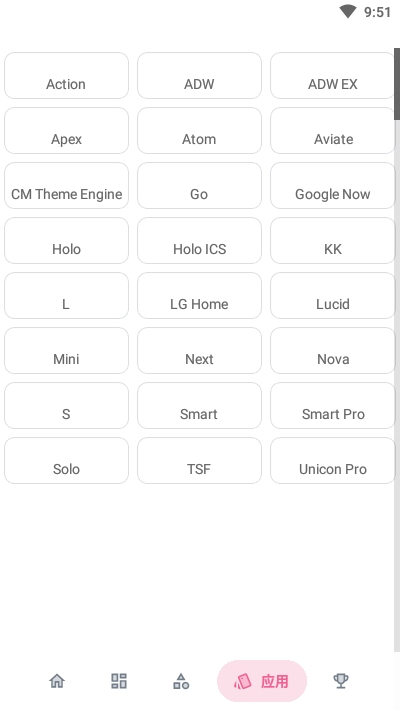Choose the Aviate launcher

pyautogui.click(x=333, y=130)
